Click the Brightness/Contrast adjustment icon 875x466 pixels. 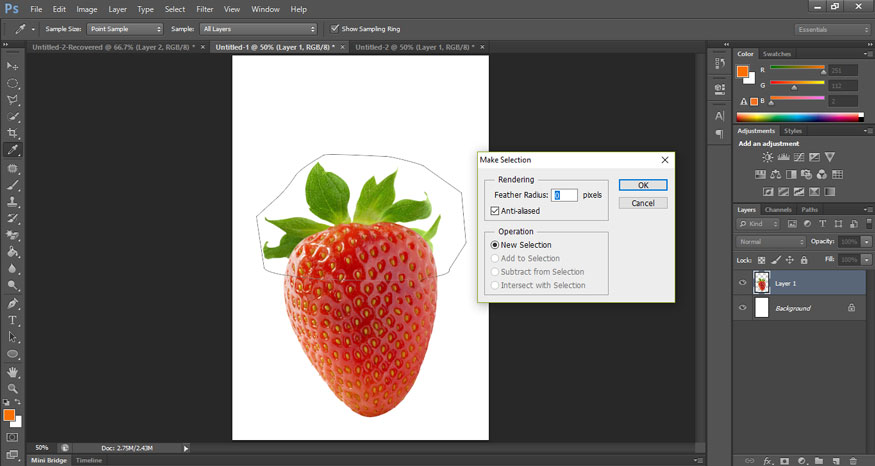click(767, 158)
